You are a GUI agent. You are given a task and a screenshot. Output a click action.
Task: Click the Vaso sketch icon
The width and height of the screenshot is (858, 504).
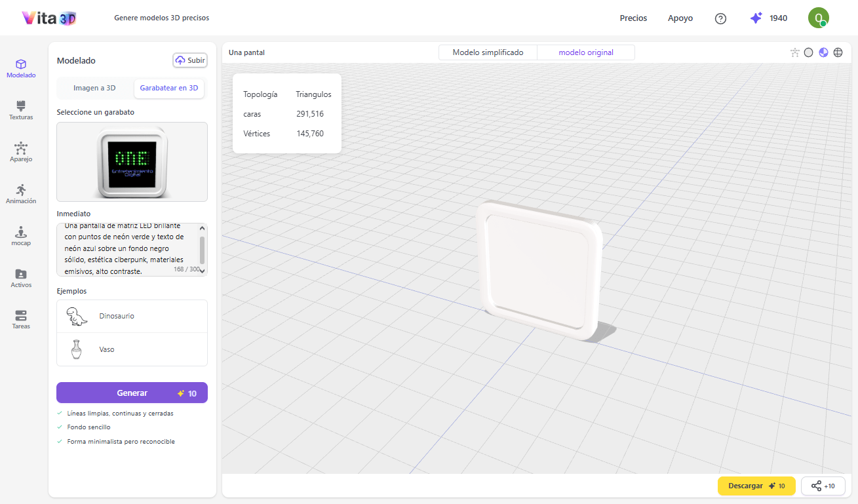(x=77, y=349)
